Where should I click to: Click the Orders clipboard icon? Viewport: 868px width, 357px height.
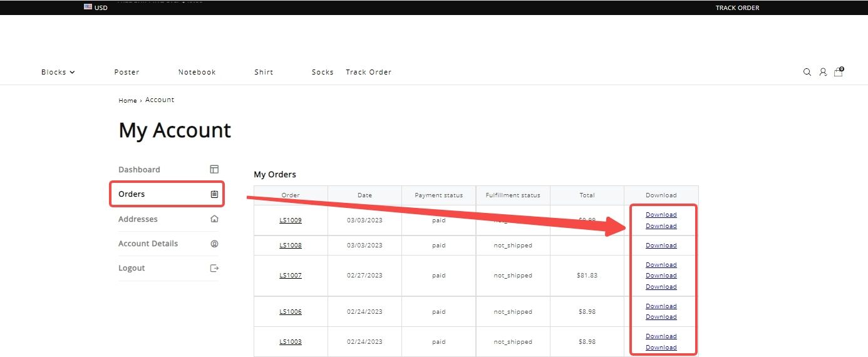coord(214,194)
